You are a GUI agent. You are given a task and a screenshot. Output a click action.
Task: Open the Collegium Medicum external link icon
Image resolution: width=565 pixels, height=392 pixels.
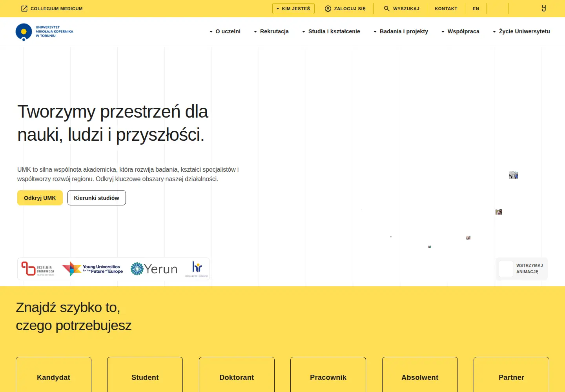coord(24,9)
